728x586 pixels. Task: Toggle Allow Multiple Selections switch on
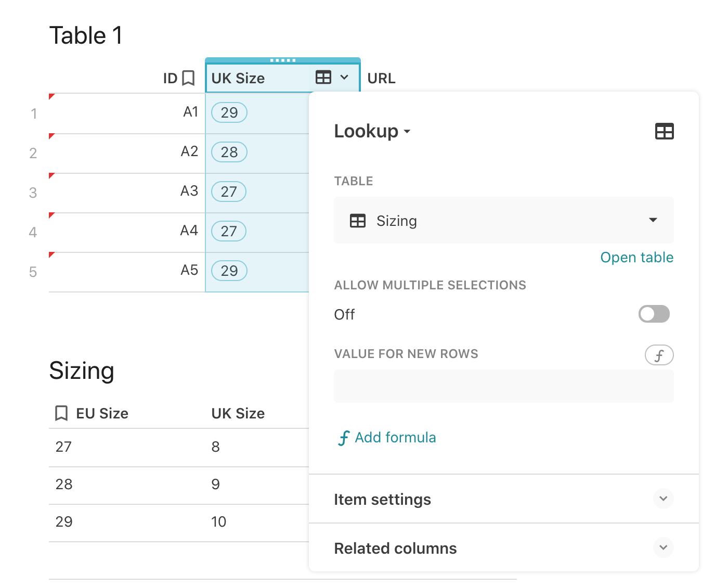[654, 314]
